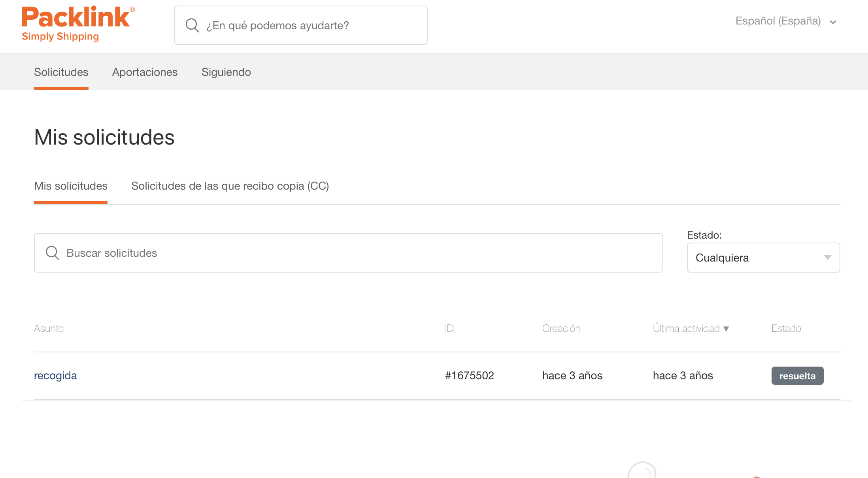The image size is (868, 478).
Task: Click the resuelta status badge
Action: pos(797,375)
